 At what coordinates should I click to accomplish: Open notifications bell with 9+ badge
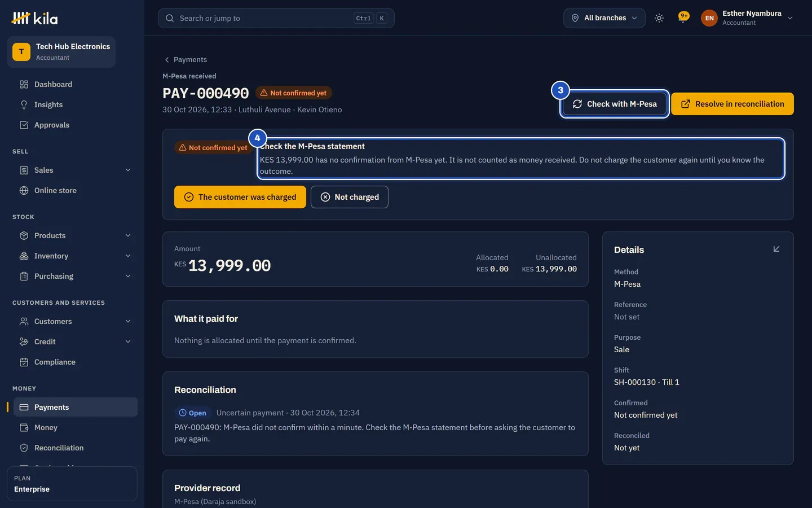[x=683, y=18]
